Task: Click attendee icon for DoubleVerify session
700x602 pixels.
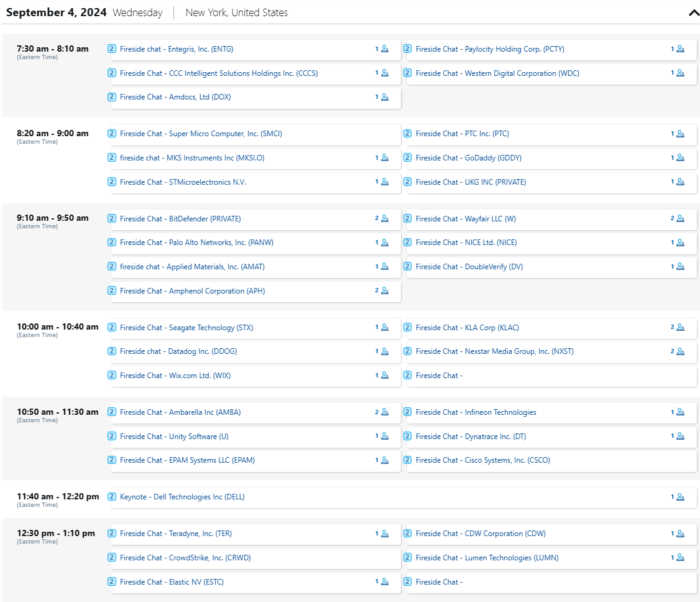Action: (680, 267)
